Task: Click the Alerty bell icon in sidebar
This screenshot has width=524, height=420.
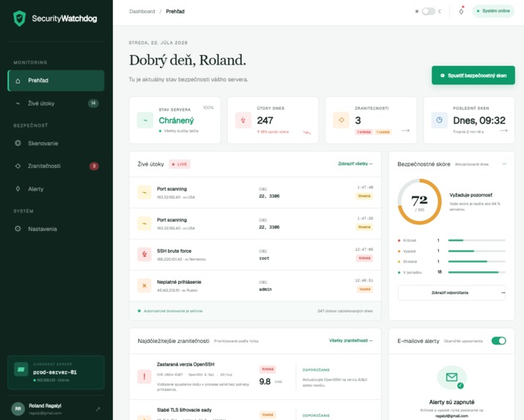Action: coord(18,188)
